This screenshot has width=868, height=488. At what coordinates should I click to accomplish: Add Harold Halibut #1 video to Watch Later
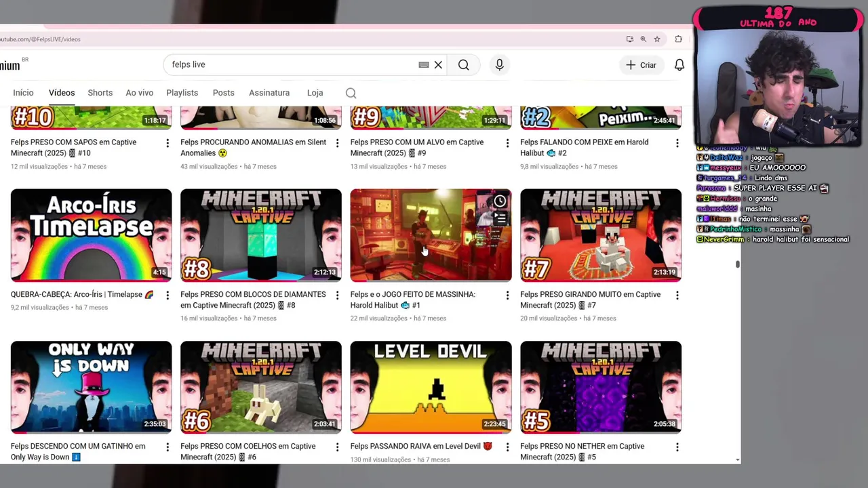[500, 201]
